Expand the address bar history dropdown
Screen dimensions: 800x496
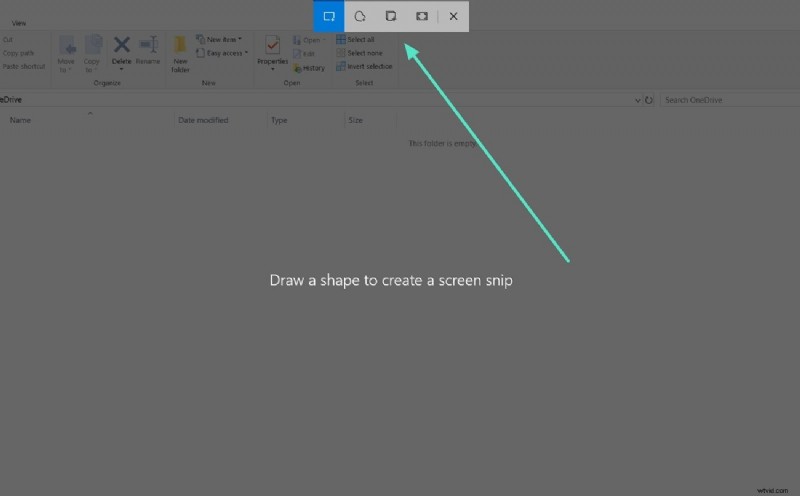click(x=637, y=100)
